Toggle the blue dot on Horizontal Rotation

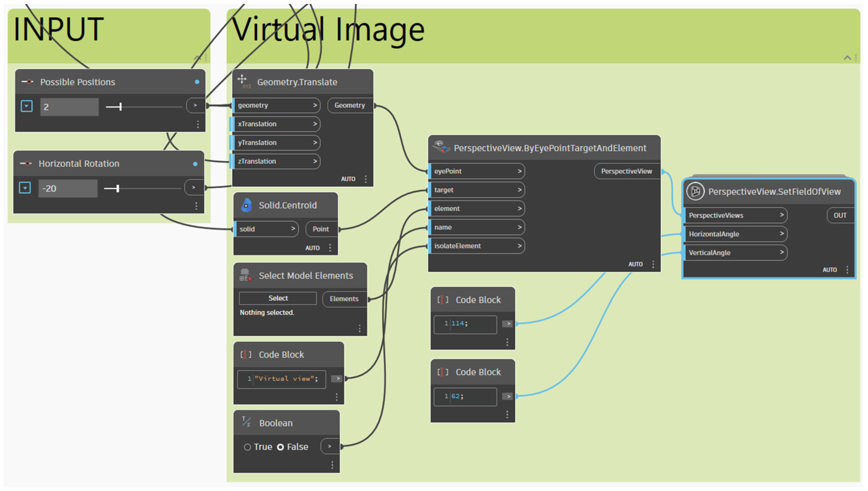(x=195, y=164)
